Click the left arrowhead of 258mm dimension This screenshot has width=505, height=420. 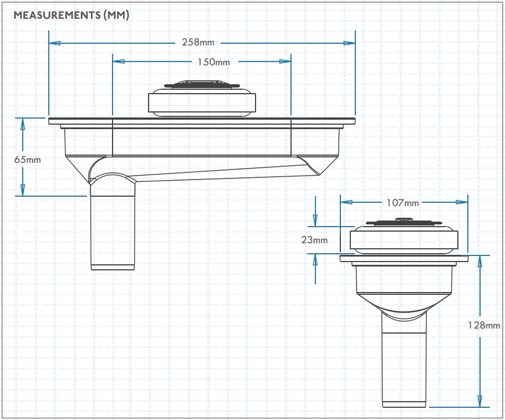click(55, 43)
